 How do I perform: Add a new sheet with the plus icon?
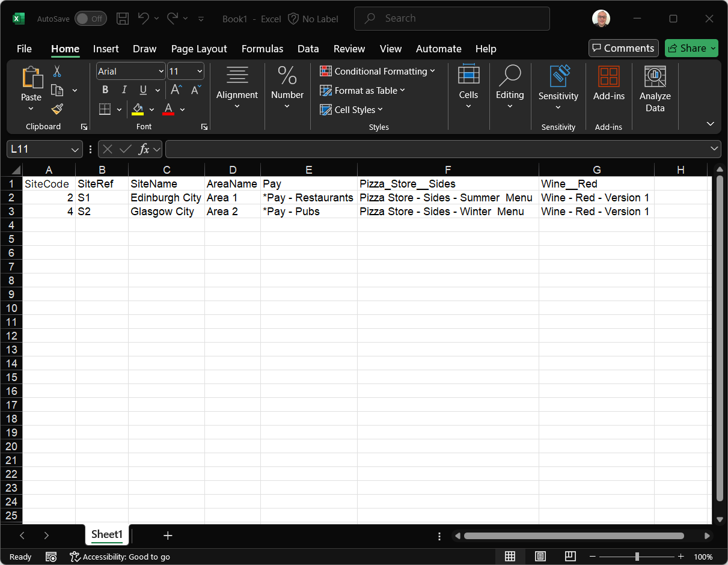(168, 536)
